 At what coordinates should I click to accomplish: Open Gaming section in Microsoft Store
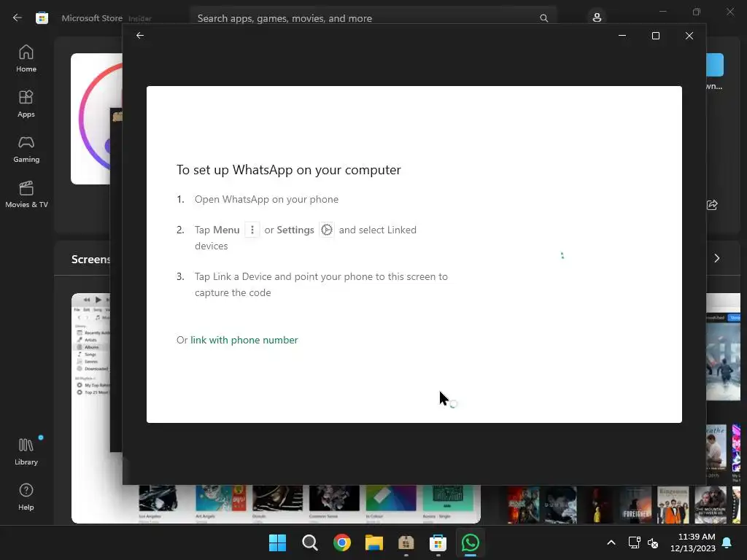point(26,149)
